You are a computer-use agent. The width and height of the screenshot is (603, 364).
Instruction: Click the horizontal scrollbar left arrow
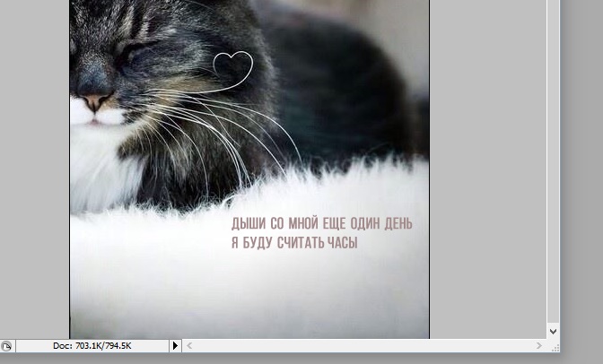tap(189, 345)
